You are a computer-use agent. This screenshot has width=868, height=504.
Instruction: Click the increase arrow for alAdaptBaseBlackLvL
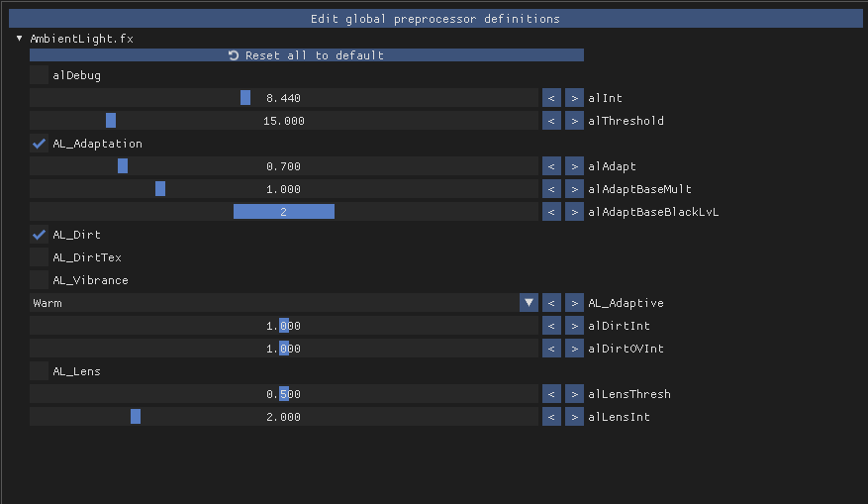(x=574, y=212)
